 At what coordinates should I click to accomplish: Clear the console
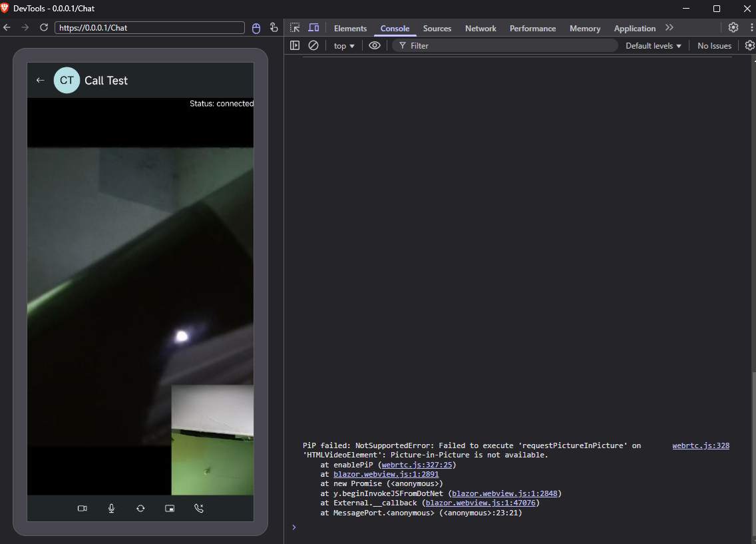(313, 45)
